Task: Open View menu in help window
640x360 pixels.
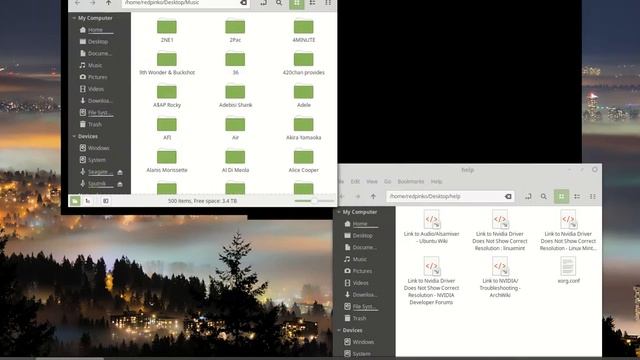Action: point(371,181)
